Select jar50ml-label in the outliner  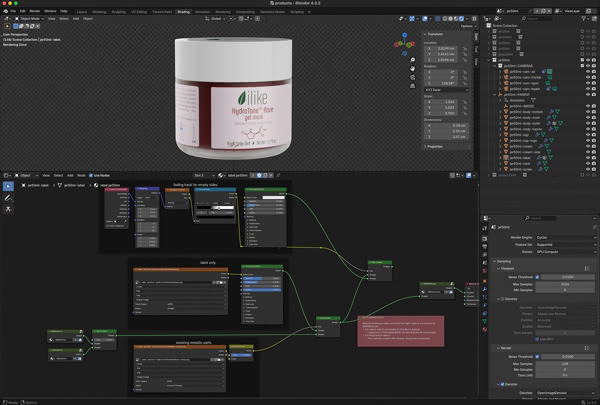[x=520, y=158]
